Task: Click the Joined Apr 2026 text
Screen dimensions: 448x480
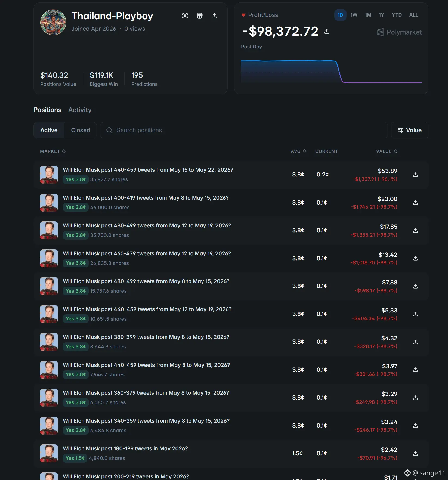Action: click(94, 29)
